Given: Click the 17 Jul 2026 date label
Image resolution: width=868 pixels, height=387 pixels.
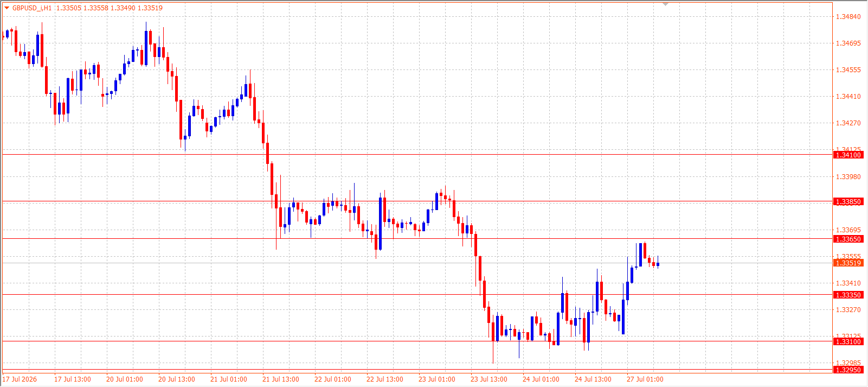Looking at the screenshot, I should [x=20, y=379].
